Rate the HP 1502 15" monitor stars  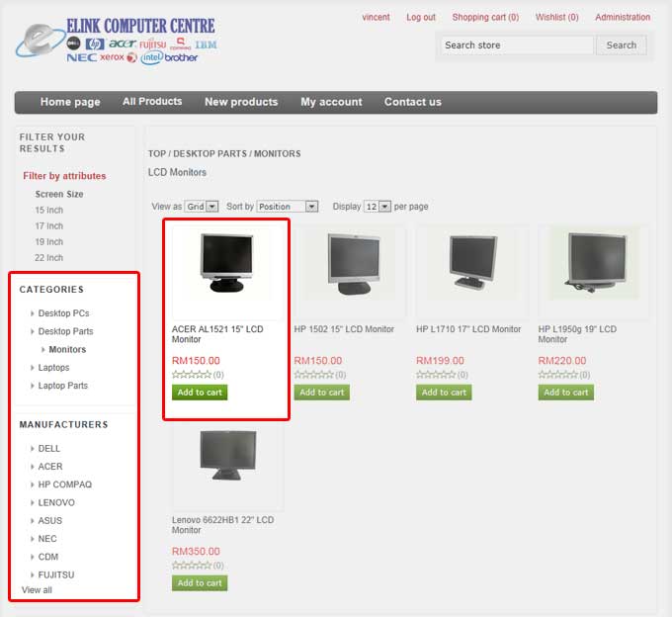[313, 375]
